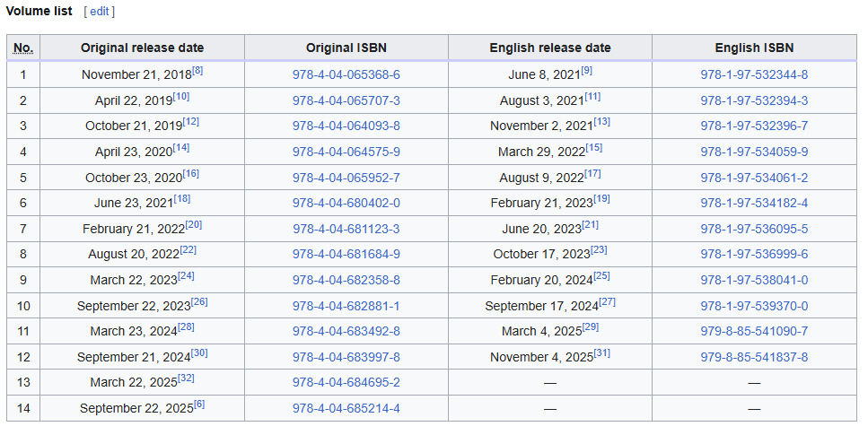Open original ISBN 978-4-04-065707-3
The width and height of the screenshot is (868, 435).
pyautogui.click(x=346, y=100)
